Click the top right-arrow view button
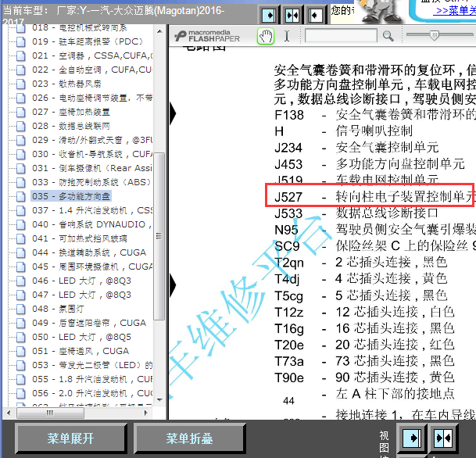This screenshot has width=476, height=458. (269, 15)
